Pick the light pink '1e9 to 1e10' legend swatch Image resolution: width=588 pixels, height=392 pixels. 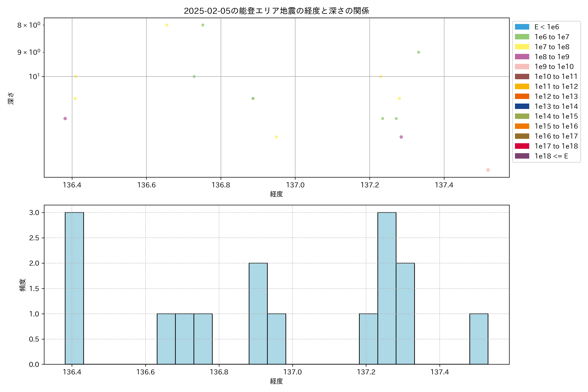coord(522,66)
